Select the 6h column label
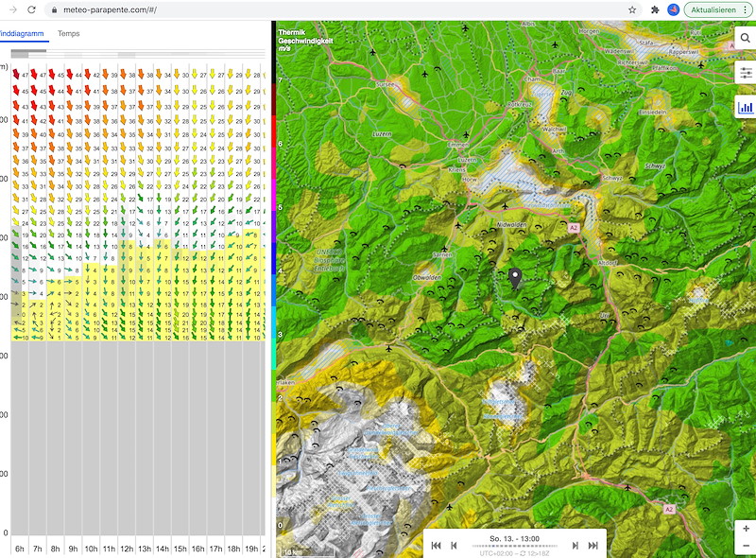This screenshot has height=558, width=756. (19, 549)
